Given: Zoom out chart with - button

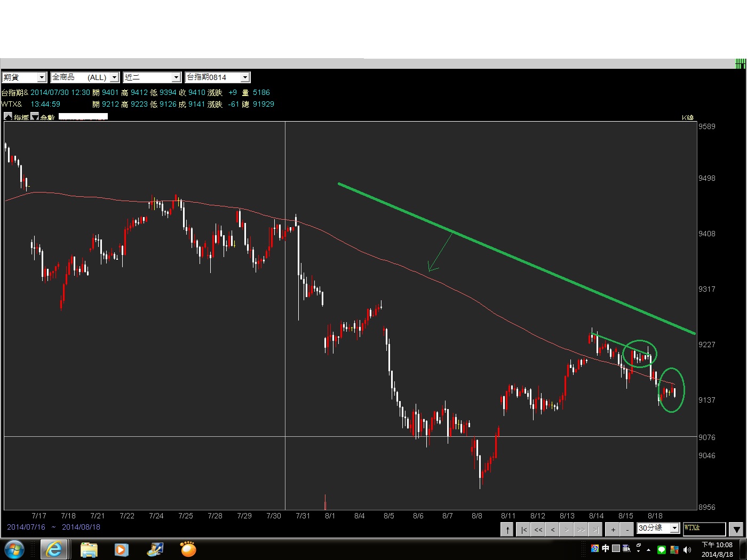Looking at the screenshot, I should tap(627, 529).
